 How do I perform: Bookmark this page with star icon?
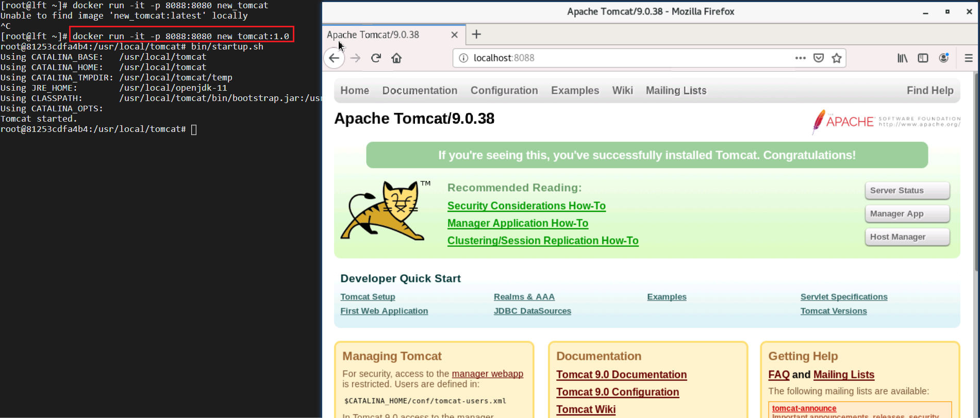[837, 58]
